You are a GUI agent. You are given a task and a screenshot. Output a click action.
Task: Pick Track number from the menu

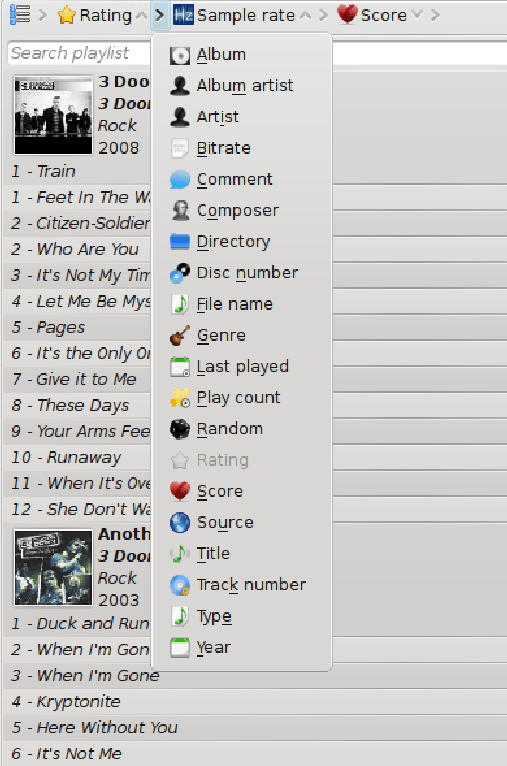tap(242, 585)
